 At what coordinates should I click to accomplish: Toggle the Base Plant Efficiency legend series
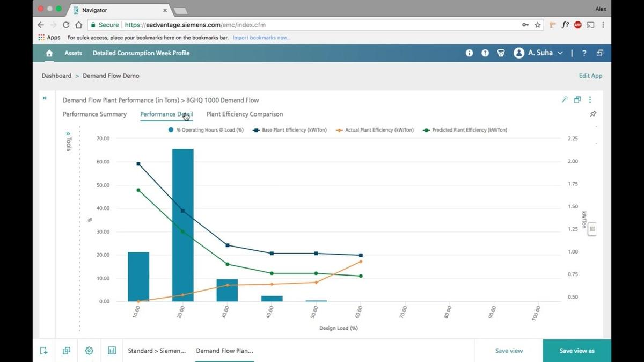[290, 130]
